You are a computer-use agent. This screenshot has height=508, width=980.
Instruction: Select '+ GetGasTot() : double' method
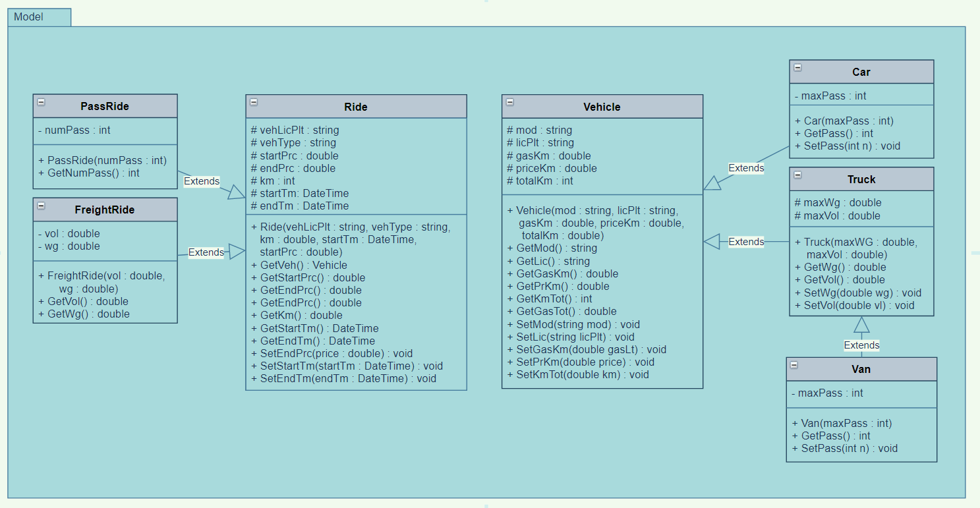pos(562,311)
